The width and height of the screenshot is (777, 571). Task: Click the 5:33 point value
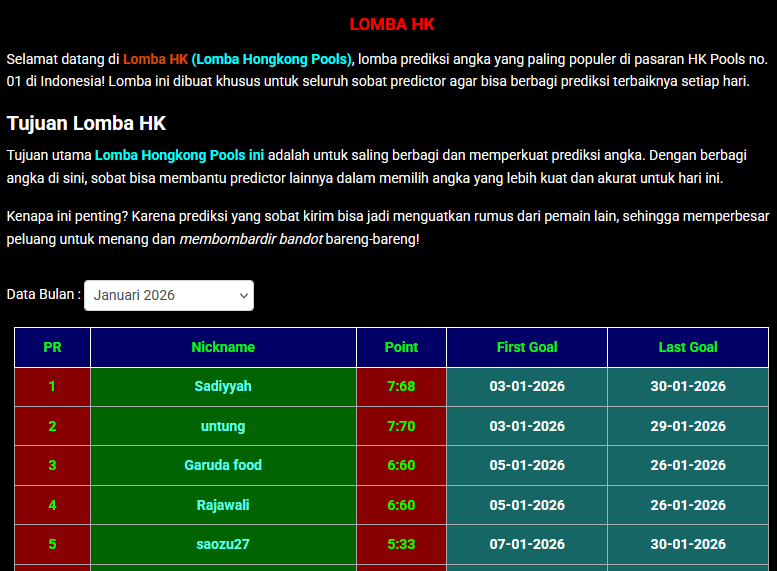(401, 544)
